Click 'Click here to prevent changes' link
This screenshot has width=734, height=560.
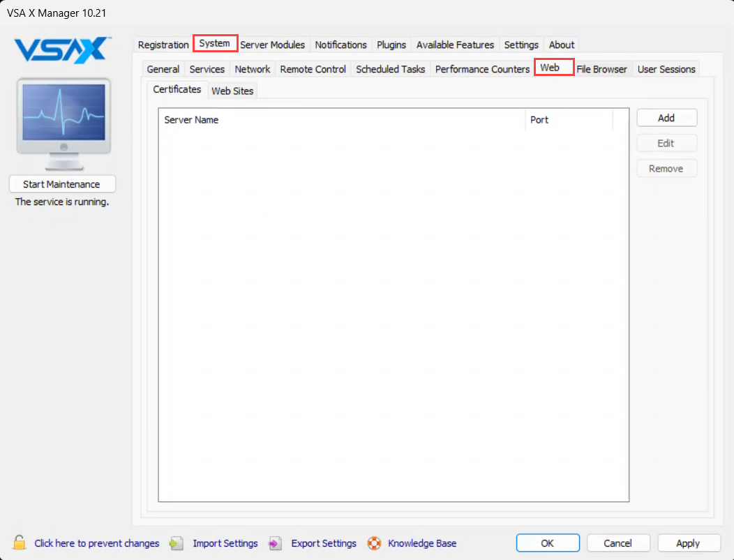click(x=97, y=543)
